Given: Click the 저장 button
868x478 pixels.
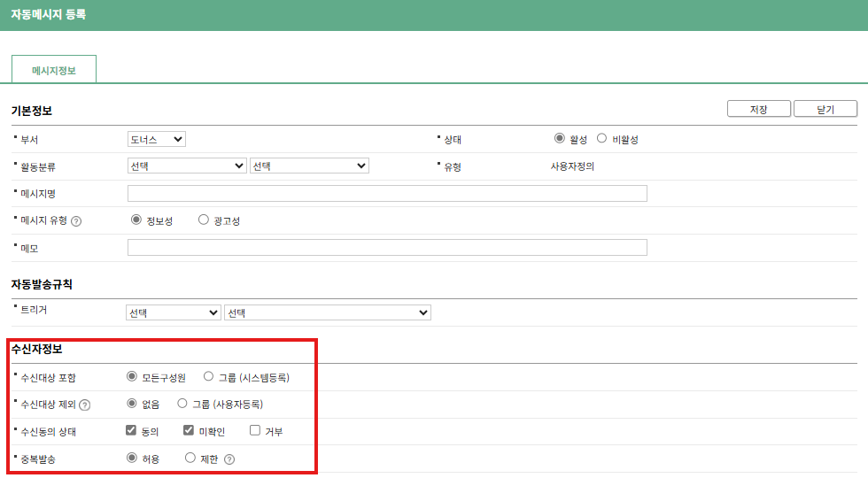Looking at the screenshot, I should pos(759,109).
